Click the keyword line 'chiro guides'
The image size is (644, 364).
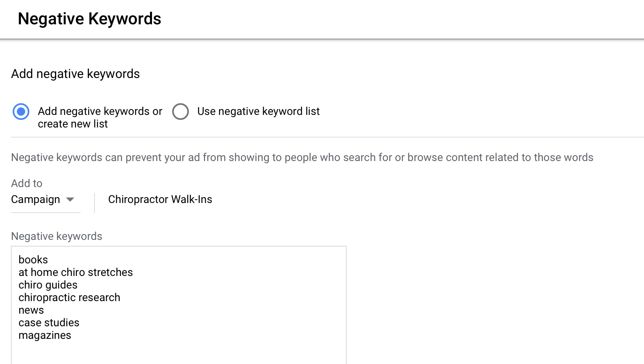48,285
